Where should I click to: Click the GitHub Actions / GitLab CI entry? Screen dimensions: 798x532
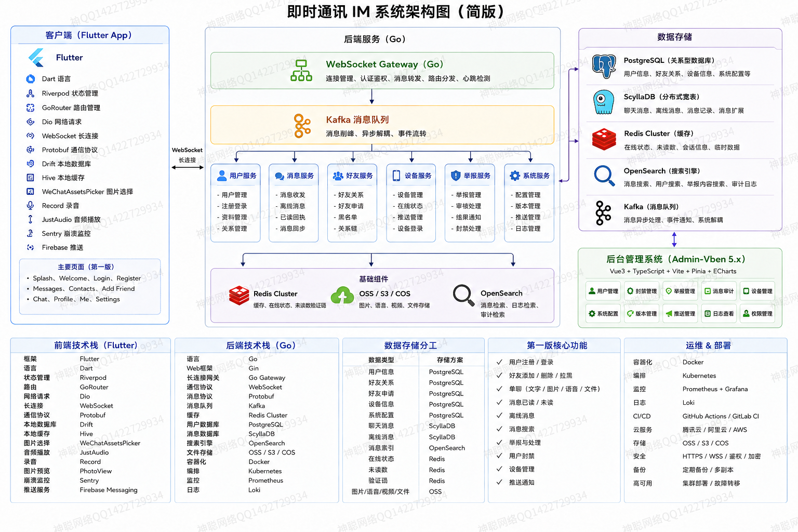tap(721, 416)
